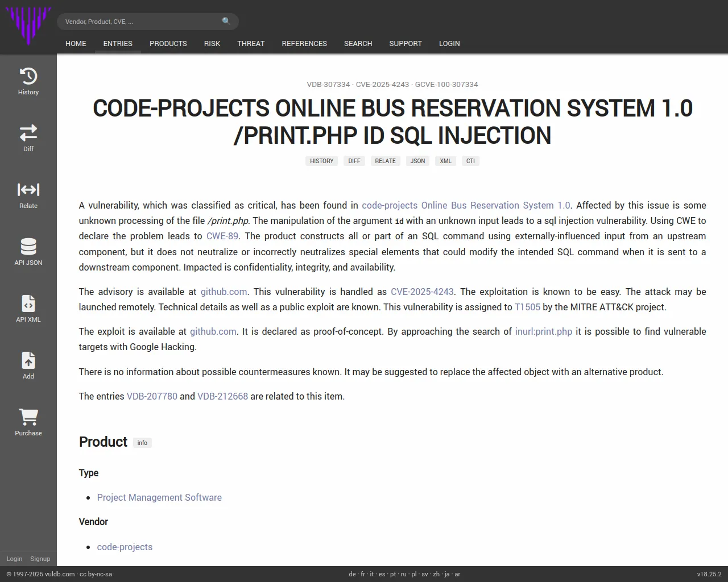Click Login at sidebar bottom

tap(14, 559)
